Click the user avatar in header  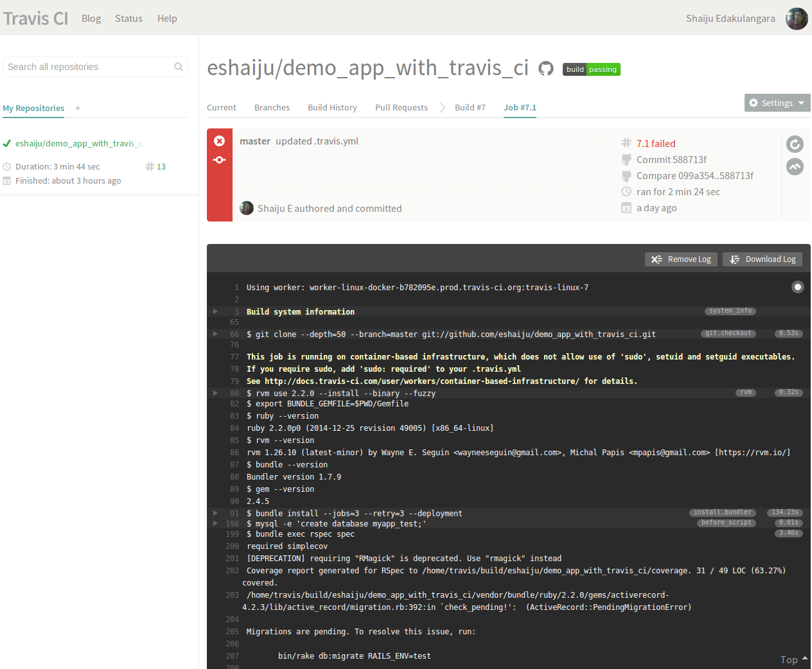tap(797, 19)
